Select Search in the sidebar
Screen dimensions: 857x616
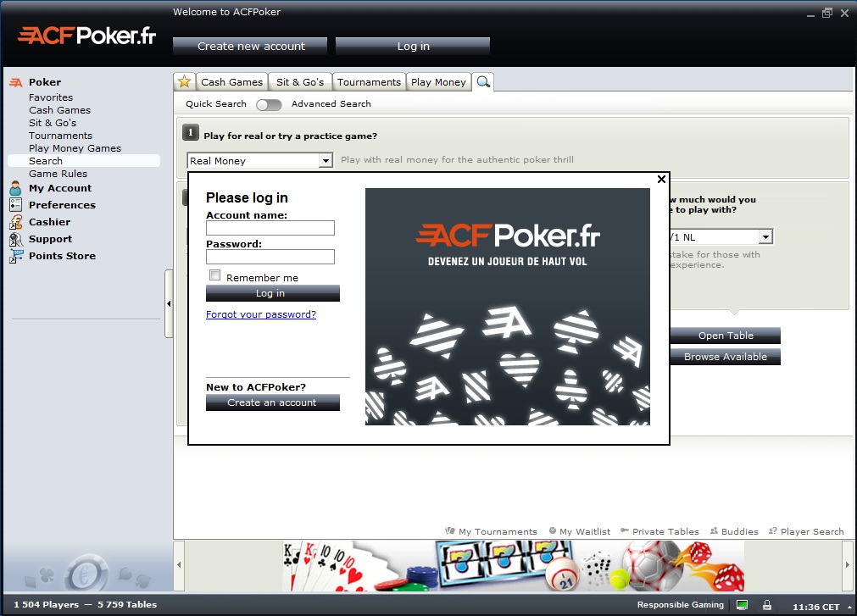pos(84,160)
